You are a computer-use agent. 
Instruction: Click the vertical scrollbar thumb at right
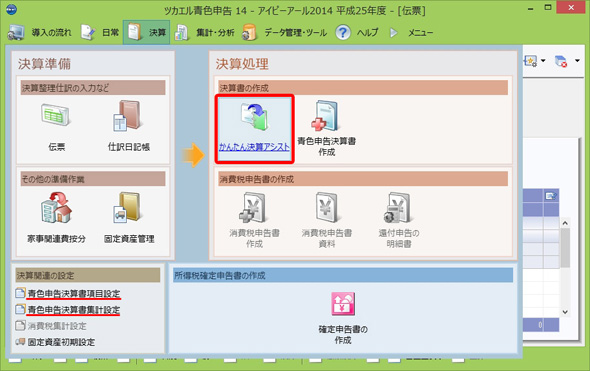565,248
